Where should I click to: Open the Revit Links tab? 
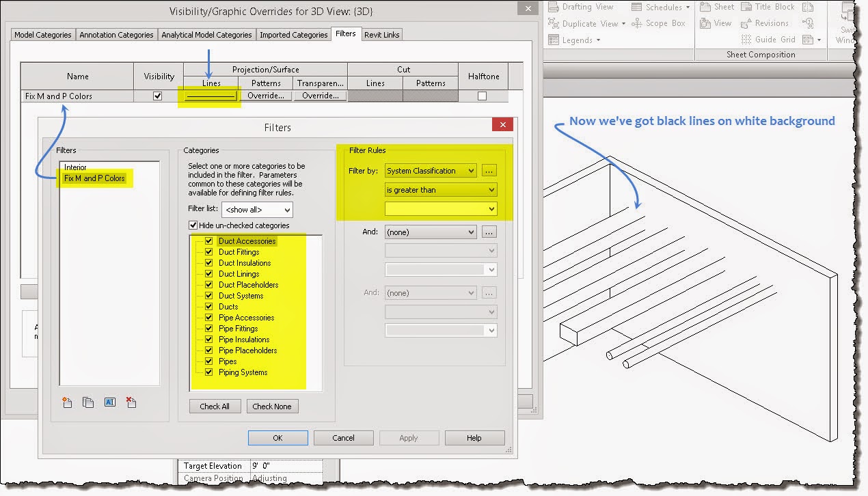click(381, 34)
